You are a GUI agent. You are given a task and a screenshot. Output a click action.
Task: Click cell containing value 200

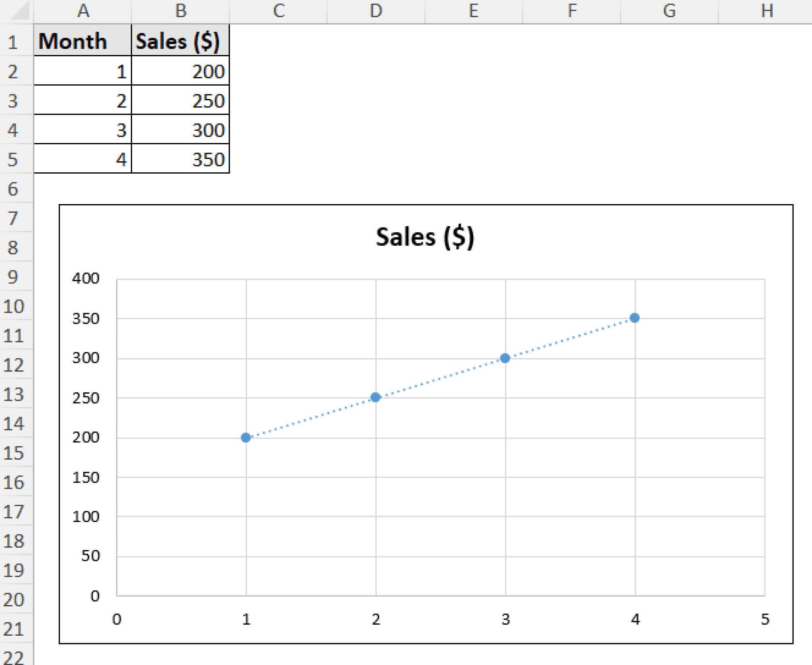point(180,71)
